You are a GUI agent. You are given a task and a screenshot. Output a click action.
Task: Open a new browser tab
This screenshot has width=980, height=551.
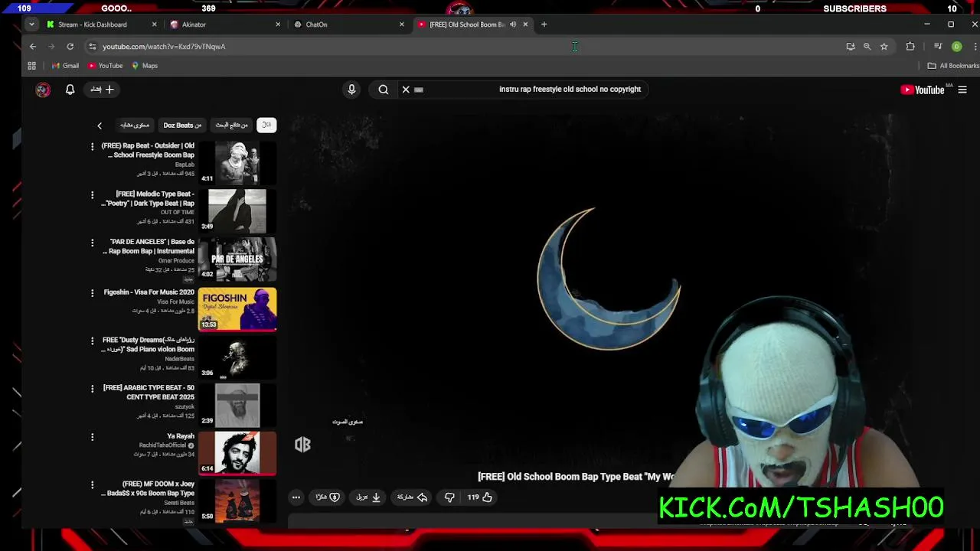[x=544, y=24]
